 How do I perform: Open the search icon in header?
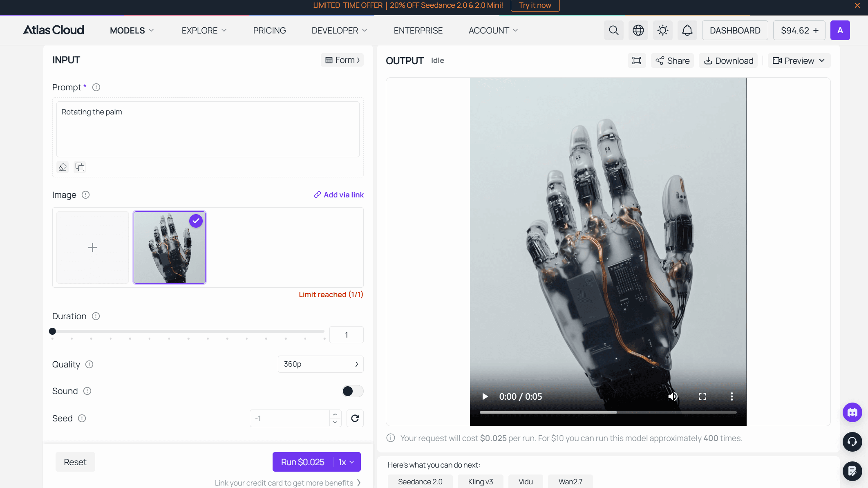tap(613, 30)
